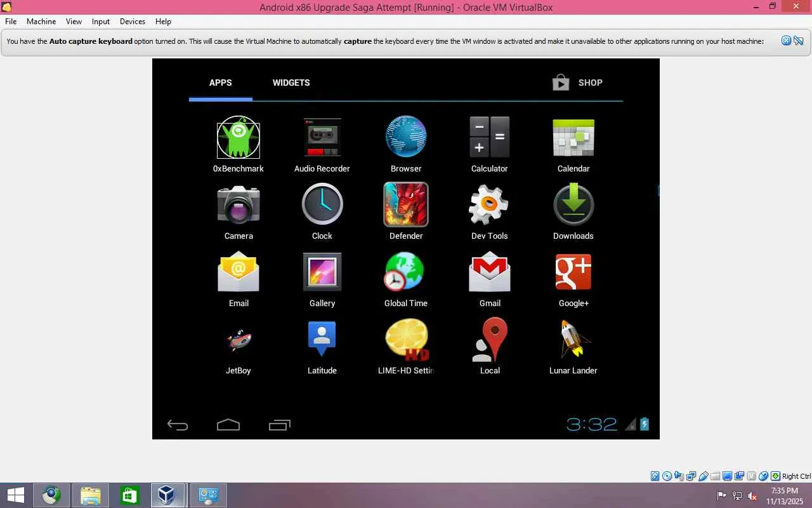This screenshot has height=508, width=812.
Task: Open the Devices menu
Action: 133,21
